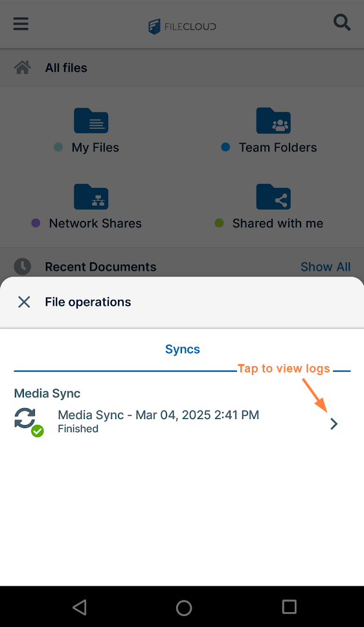
Task: Click Show All recent documents link
Action: tap(326, 267)
